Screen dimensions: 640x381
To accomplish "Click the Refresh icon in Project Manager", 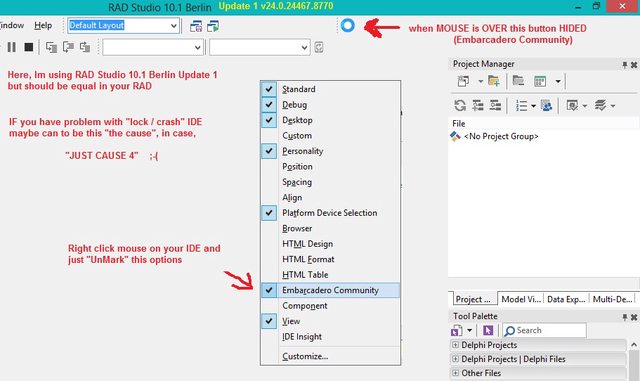I will pyautogui.click(x=460, y=105).
